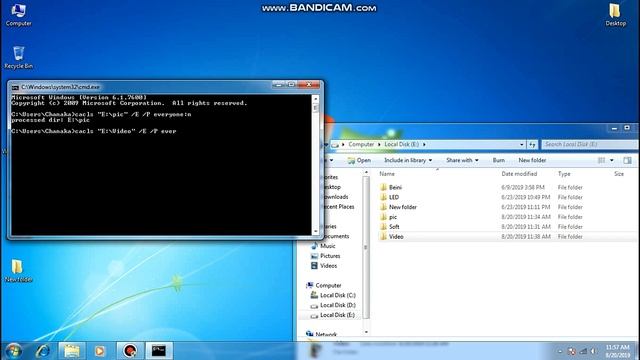The image size is (640, 360).
Task: Click Computer breadcrumb in address bar
Action: coord(361,144)
